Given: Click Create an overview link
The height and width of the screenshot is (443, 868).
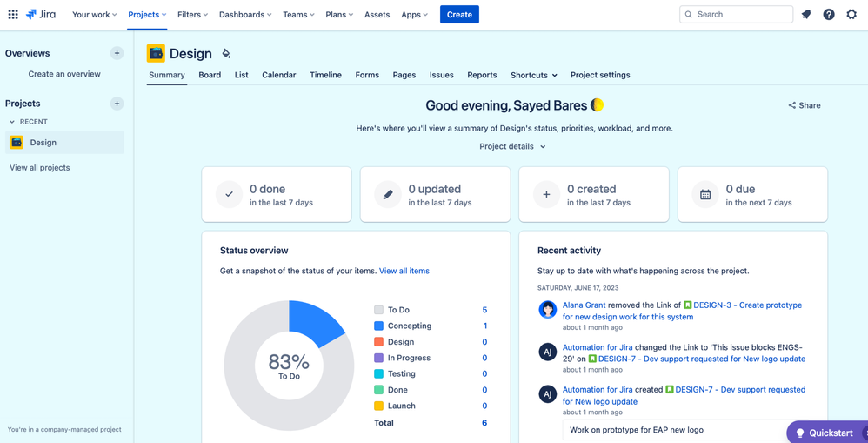Looking at the screenshot, I should coord(64,74).
